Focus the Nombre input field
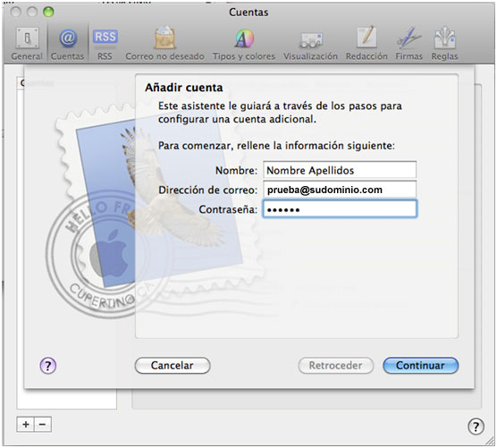The height and width of the screenshot is (448, 497). [340, 170]
